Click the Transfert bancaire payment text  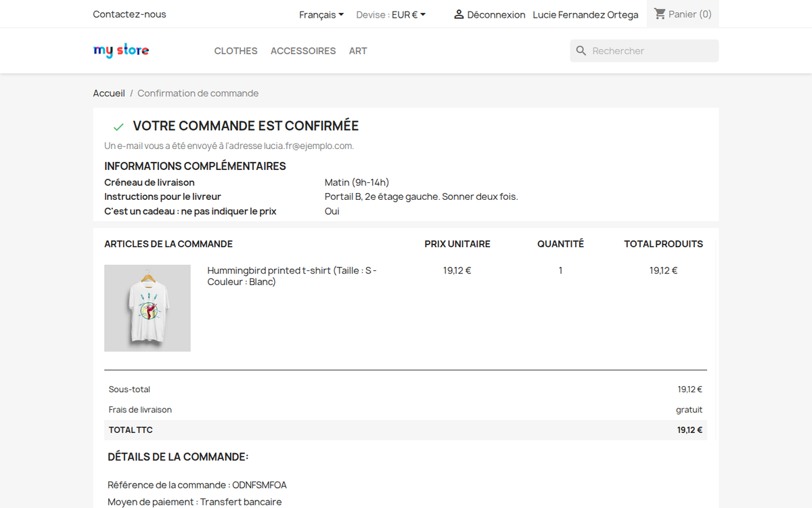click(241, 502)
